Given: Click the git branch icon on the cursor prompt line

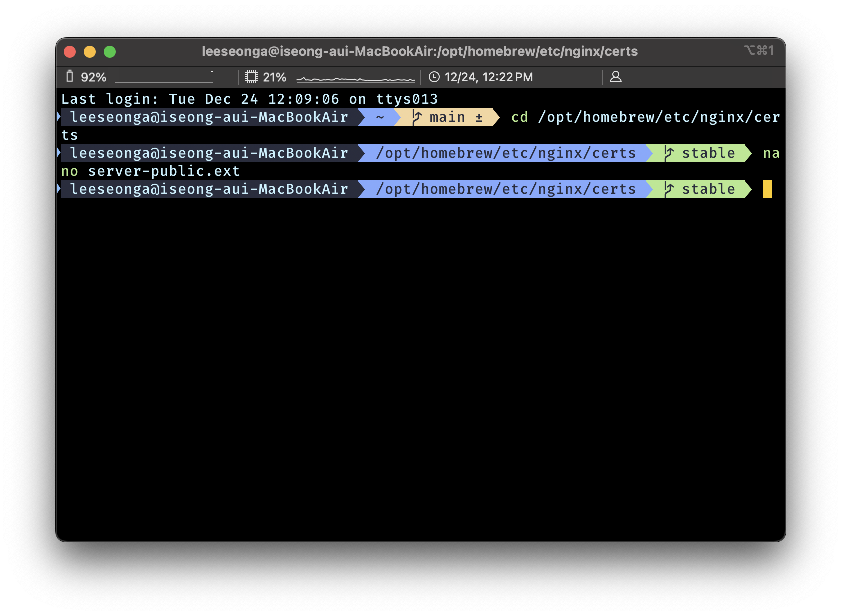Looking at the screenshot, I should [x=669, y=189].
